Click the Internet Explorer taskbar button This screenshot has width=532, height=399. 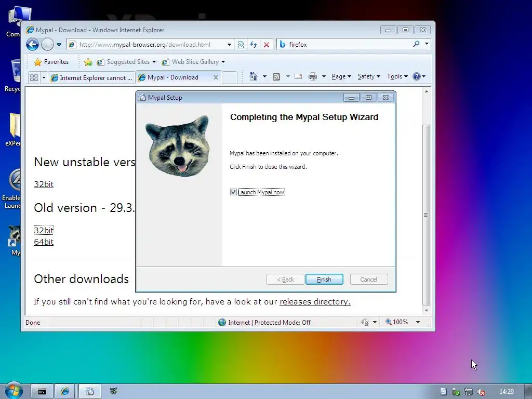[65, 392]
